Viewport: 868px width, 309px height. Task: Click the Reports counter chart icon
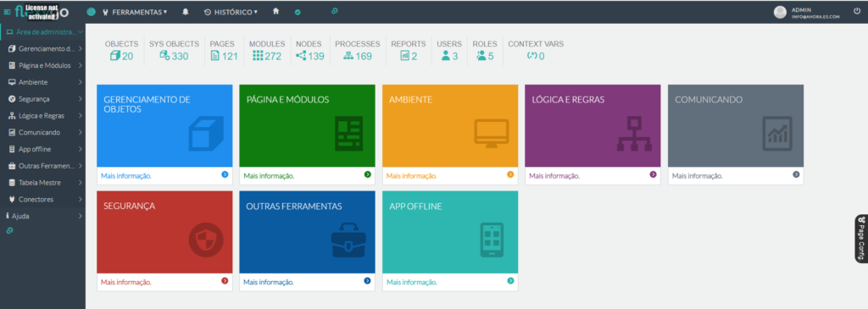click(404, 56)
